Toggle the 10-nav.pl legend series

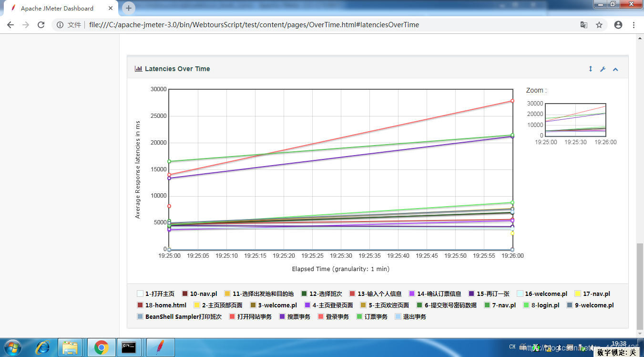(x=199, y=294)
